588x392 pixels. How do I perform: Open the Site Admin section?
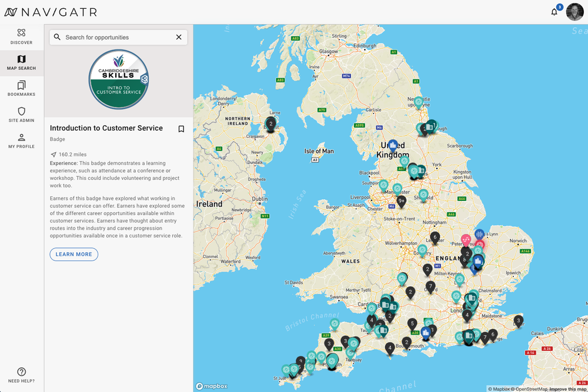(21, 115)
